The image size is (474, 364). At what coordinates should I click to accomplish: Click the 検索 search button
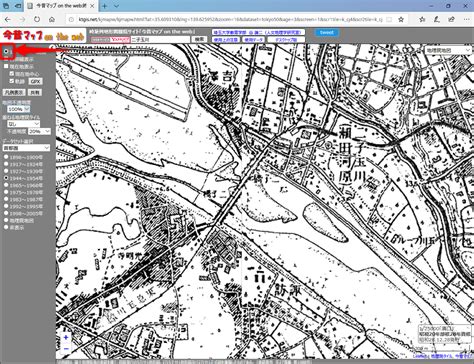coord(199,39)
